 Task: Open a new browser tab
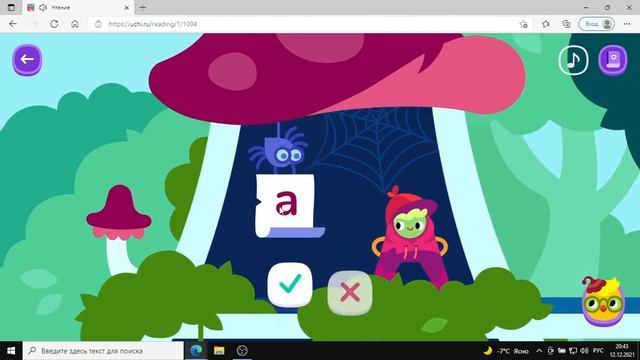[142, 7]
